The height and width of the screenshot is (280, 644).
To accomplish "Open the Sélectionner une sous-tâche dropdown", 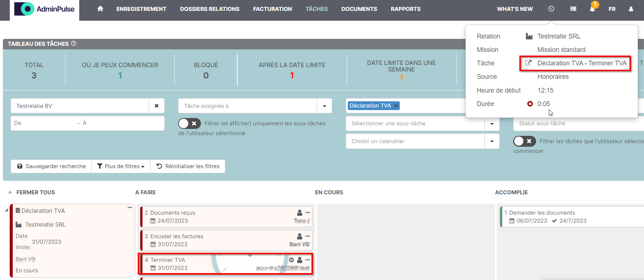I will tap(492, 123).
